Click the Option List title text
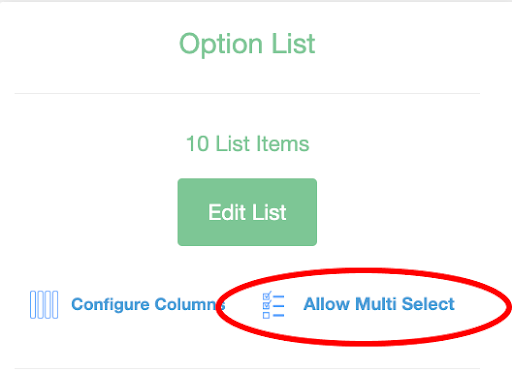The height and width of the screenshot is (372, 512). pos(247,44)
